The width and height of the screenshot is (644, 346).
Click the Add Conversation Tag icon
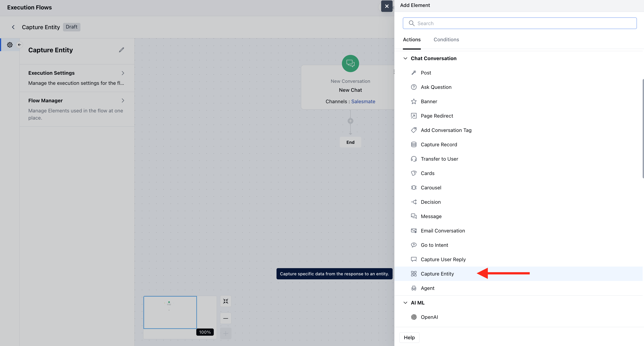point(414,130)
